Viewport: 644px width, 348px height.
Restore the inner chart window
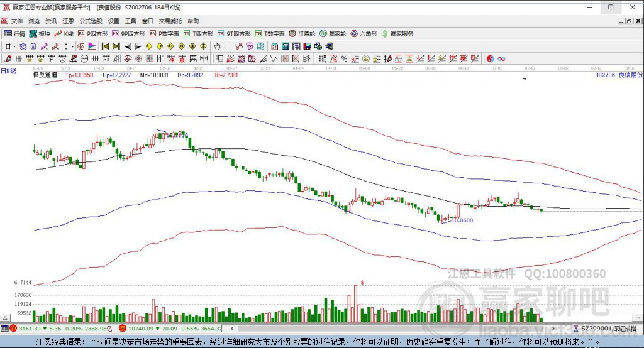pyautogui.click(x=629, y=21)
